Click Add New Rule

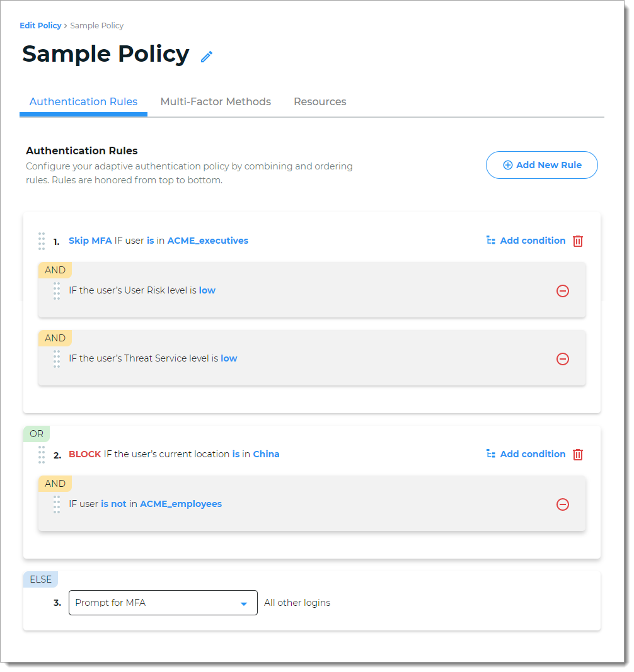click(541, 164)
